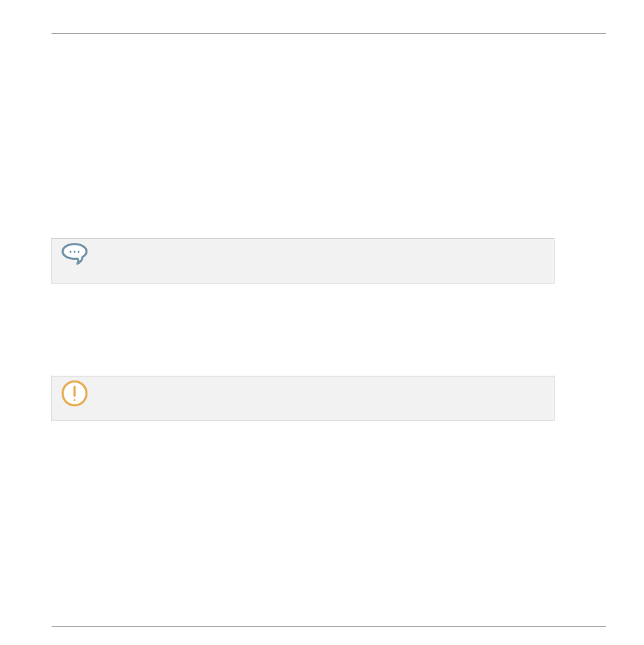
Task: Click icon column of the warning note box
Action: coord(73,398)
